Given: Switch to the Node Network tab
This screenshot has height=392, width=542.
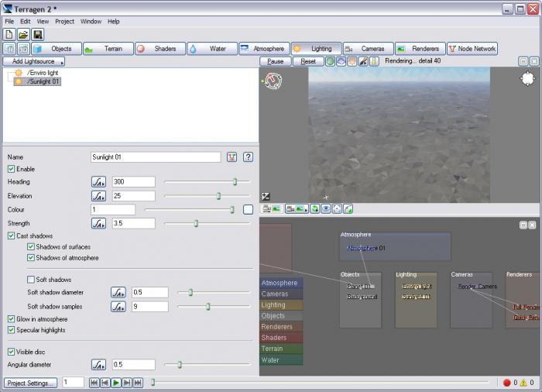Looking at the screenshot, I should tap(472, 49).
